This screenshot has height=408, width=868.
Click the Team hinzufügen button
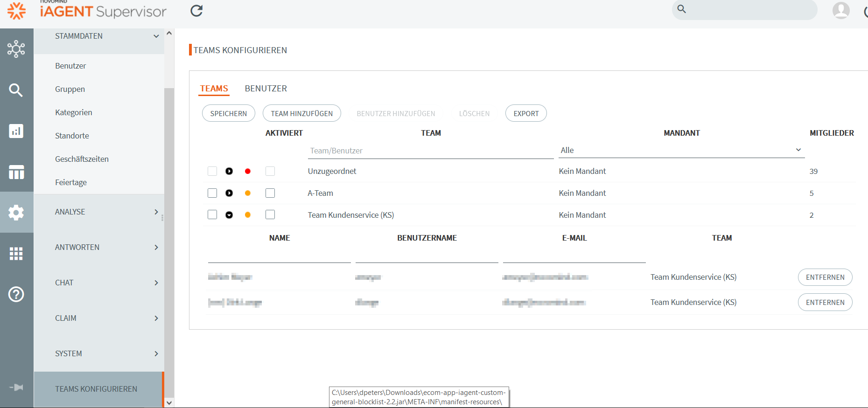pyautogui.click(x=302, y=113)
